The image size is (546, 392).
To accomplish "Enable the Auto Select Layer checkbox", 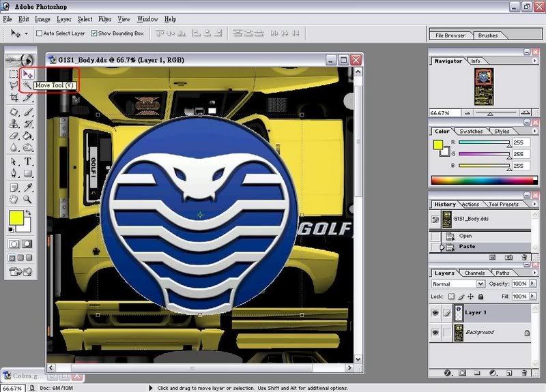I will point(40,33).
